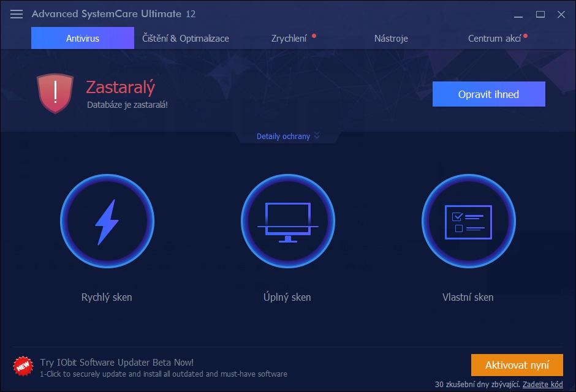Open the Čištění & Optimalizace tab
Viewport: 576px width, 392px height.
(x=186, y=38)
